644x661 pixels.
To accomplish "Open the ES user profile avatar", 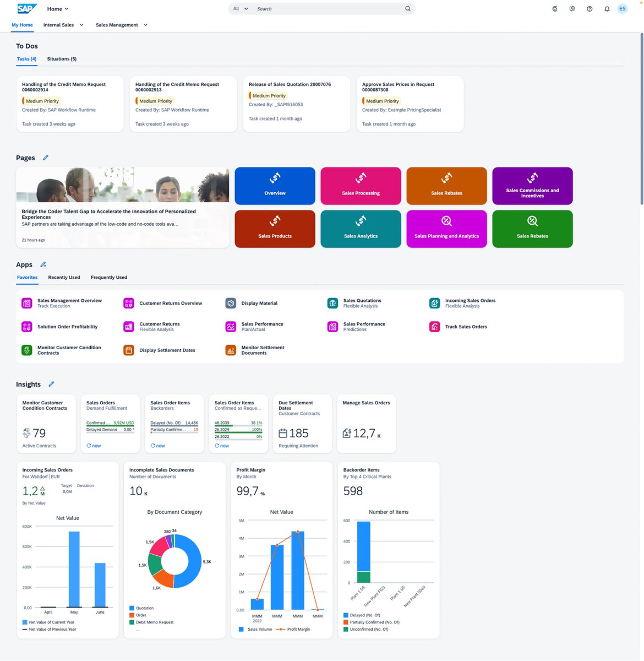I will point(623,9).
